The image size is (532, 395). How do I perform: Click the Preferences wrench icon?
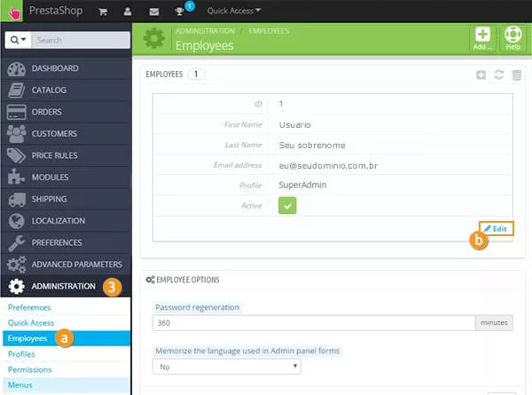[17, 243]
